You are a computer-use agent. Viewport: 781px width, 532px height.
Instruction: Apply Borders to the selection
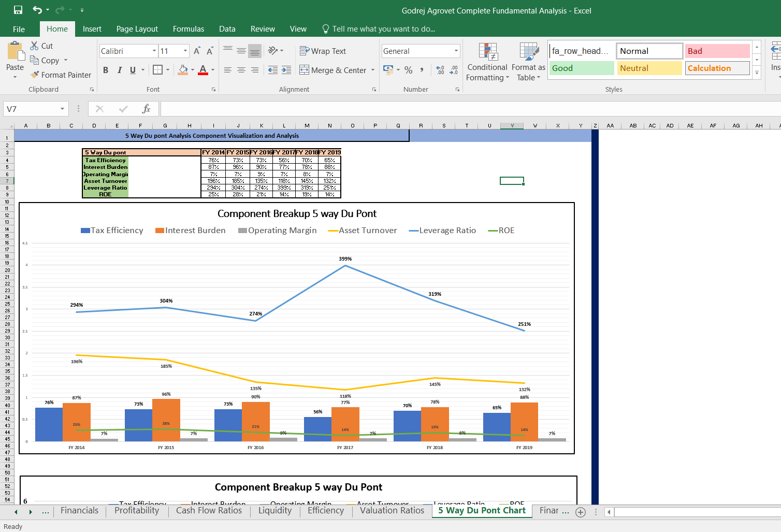coord(158,70)
